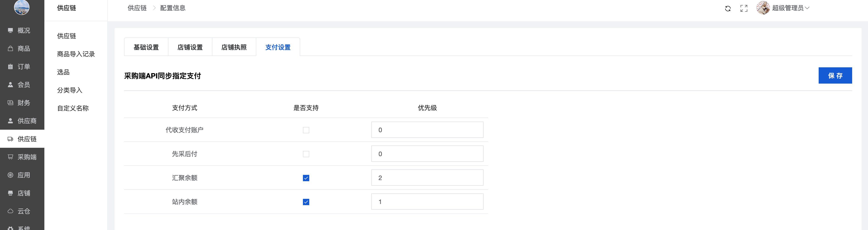Screen dimensions: 868x230
Task: Toggle fullscreen with the expand icon
Action: click(744, 8)
